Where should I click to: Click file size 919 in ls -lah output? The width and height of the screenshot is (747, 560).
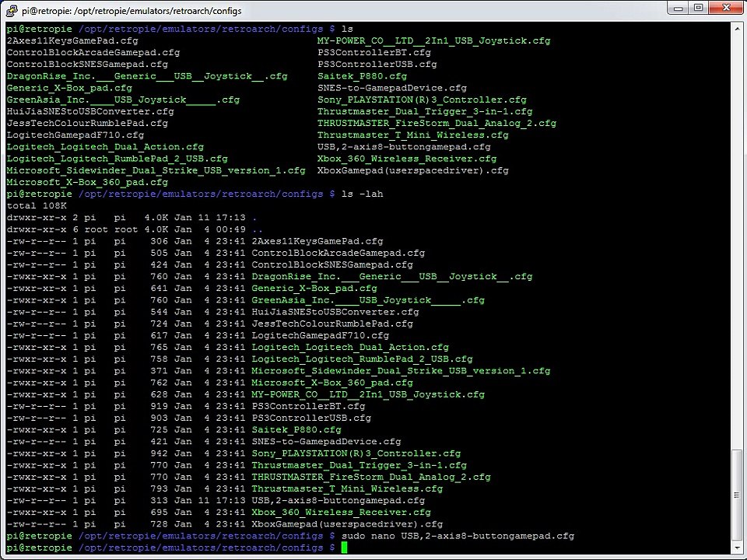click(x=159, y=406)
